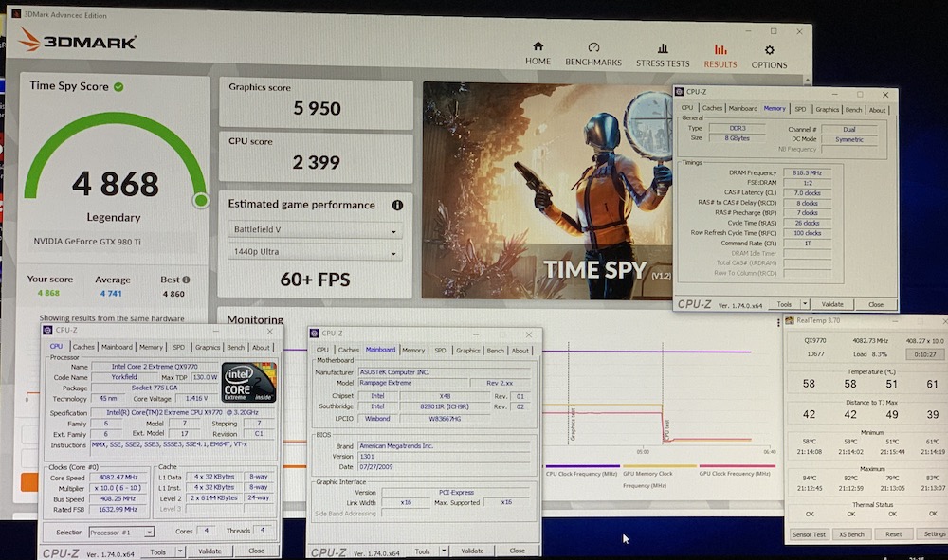Viewport: 948px width, 560px height.
Task: Click the GPU Clock Frequency red legend
Action: tap(737, 470)
